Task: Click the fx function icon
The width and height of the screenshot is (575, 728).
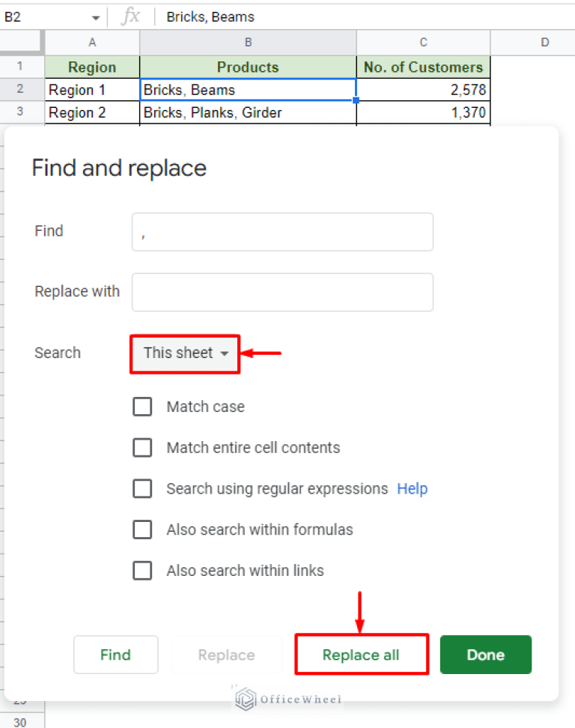Action: [x=132, y=16]
